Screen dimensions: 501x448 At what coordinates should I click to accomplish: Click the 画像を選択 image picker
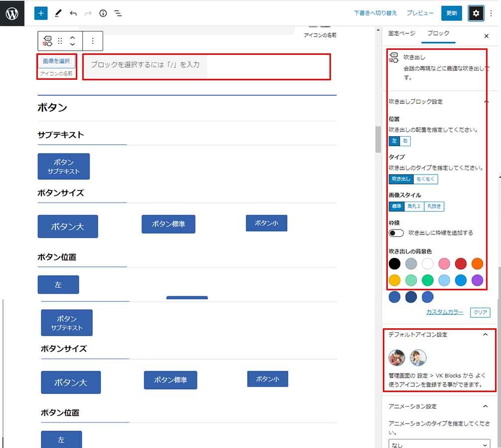[x=56, y=61]
